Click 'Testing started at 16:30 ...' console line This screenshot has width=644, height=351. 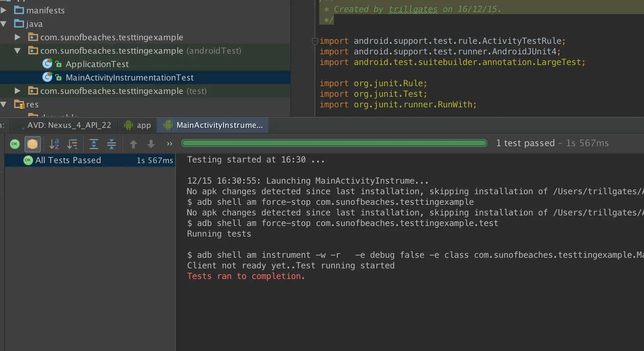pos(256,160)
